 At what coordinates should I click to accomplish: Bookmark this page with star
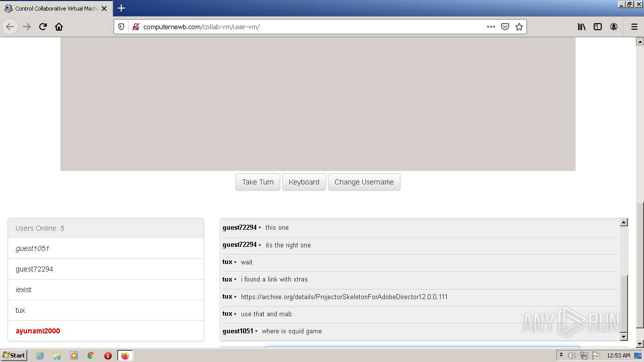pos(519,27)
